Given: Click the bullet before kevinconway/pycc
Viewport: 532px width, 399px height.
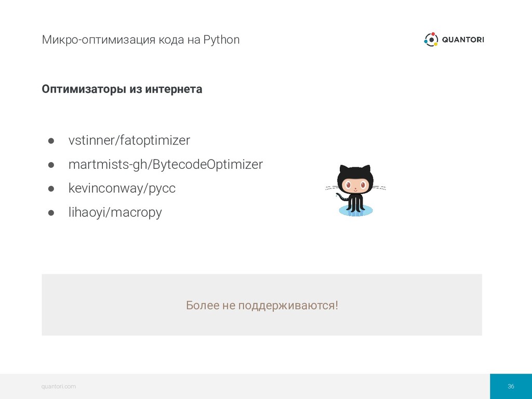Looking at the screenshot, I should click(51, 188).
